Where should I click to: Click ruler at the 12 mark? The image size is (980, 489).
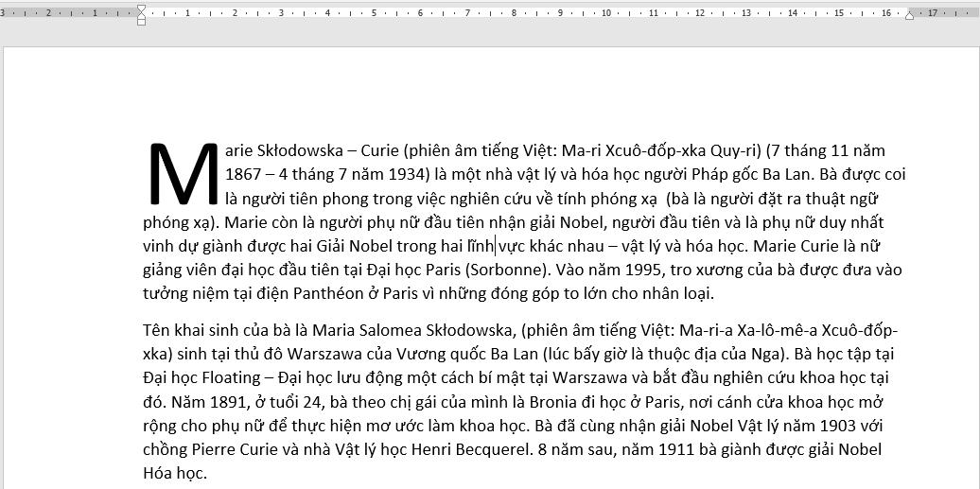(x=699, y=12)
